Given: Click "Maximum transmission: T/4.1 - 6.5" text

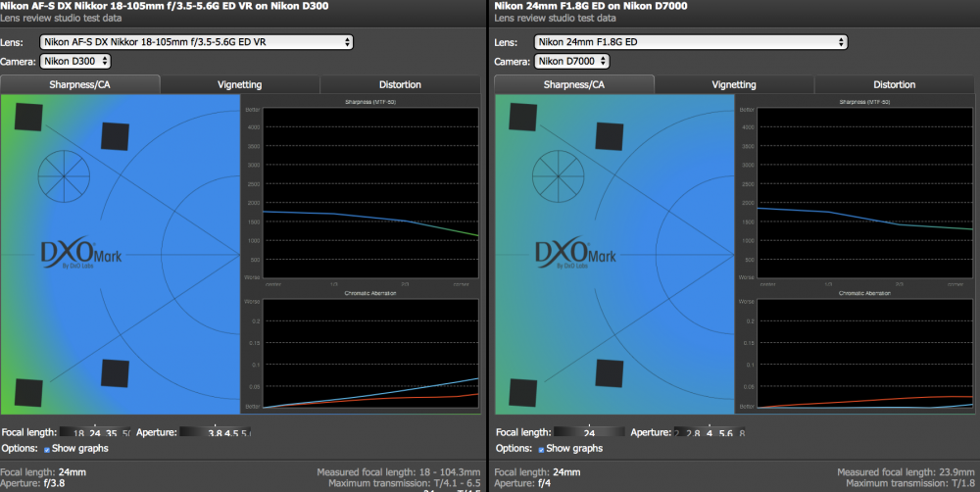Looking at the screenshot, I should pos(405,483).
